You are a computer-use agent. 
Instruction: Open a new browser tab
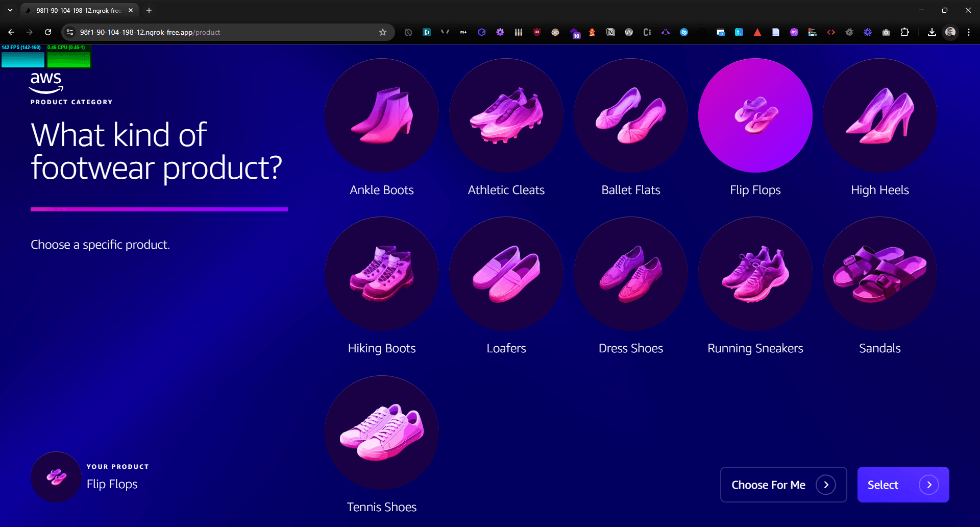pyautogui.click(x=149, y=10)
